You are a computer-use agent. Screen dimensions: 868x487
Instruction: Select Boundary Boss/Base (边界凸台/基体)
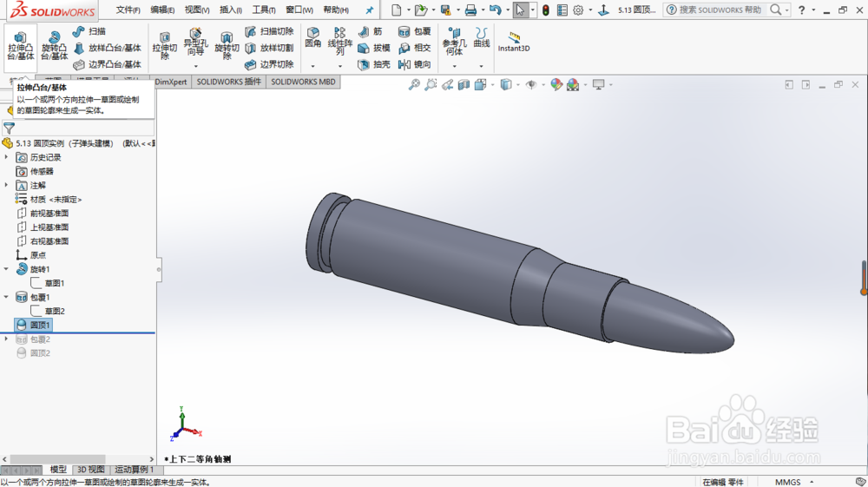tap(108, 65)
